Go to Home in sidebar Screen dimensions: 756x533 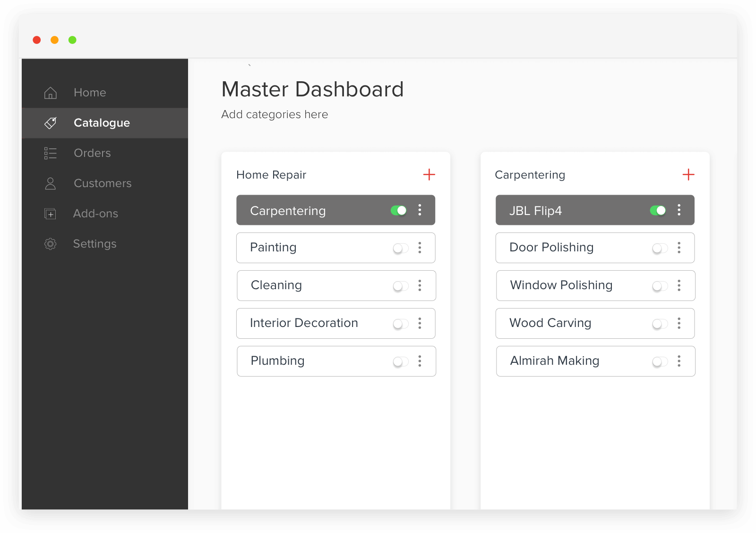pyautogui.click(x=90, y=93)
